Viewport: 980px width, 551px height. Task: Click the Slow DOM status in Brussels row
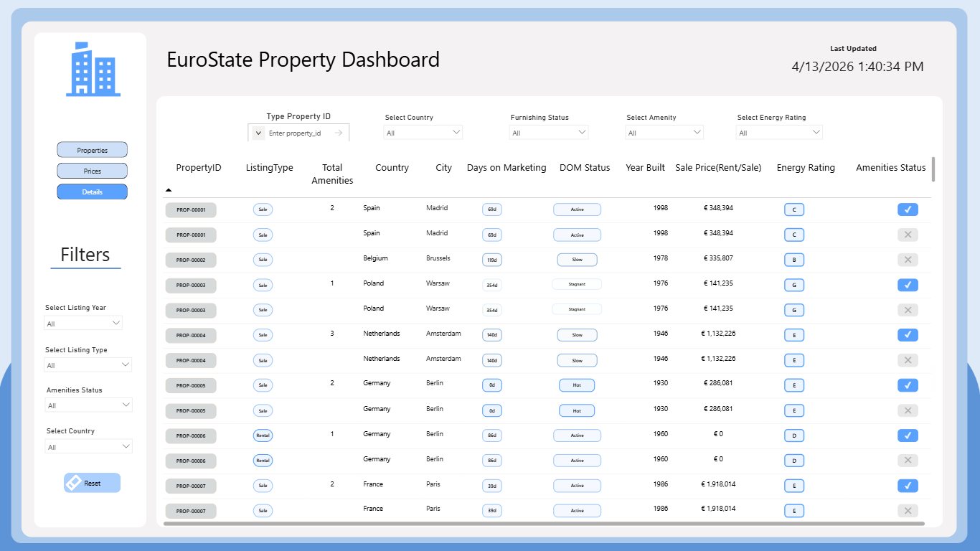tap(577, 260)
